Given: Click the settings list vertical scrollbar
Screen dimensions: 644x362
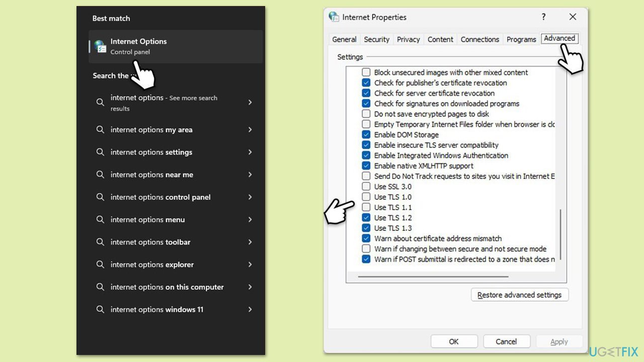Looking at the screenshot, I should point(560,234).
